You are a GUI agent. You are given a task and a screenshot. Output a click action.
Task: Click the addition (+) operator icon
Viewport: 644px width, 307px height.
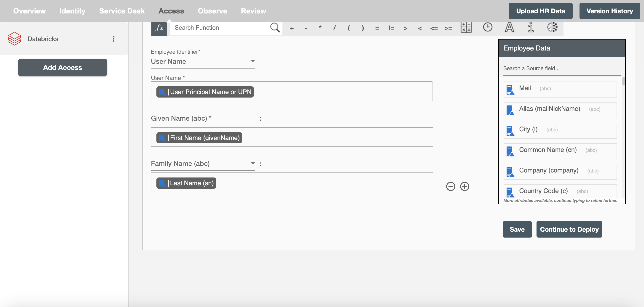[x=292, y=27]
